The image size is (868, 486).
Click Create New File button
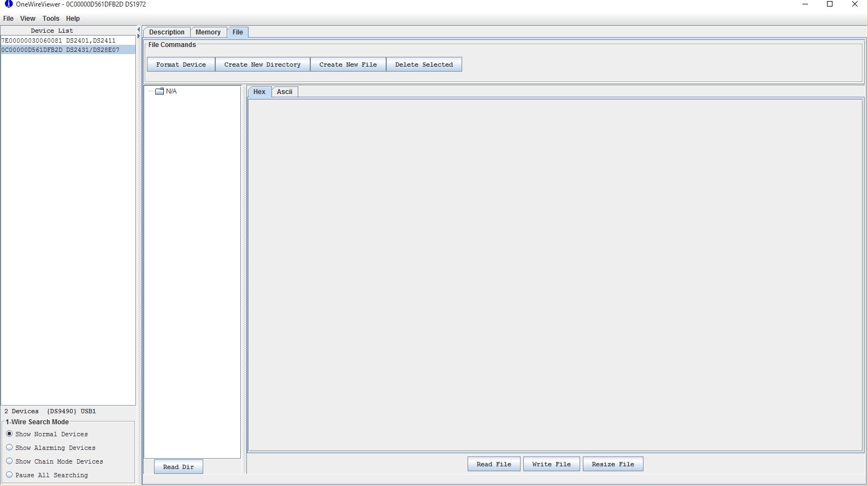(348, 65)
